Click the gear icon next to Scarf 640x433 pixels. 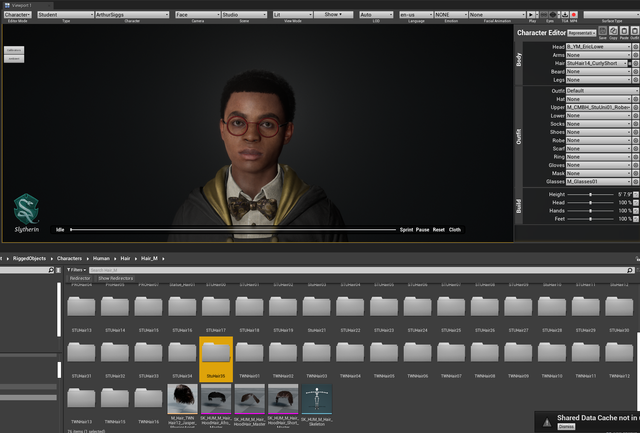pyautogui.click(x=636, y=149)
